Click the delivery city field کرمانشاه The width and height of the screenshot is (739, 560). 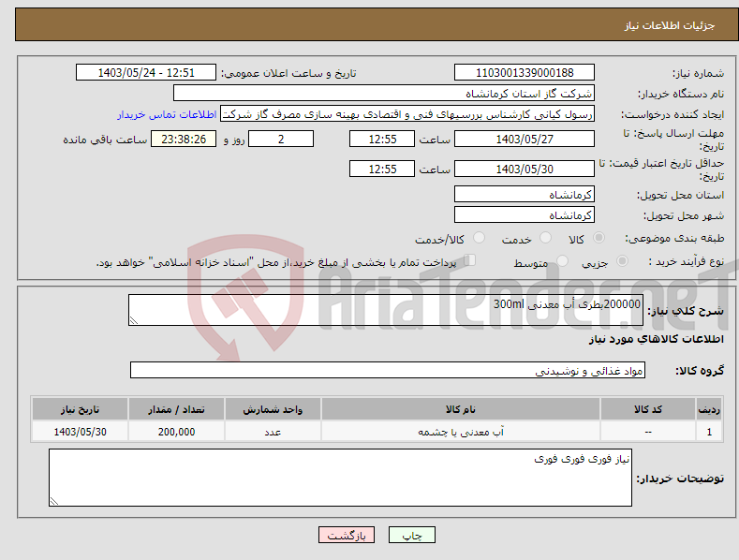click(525, 215)
